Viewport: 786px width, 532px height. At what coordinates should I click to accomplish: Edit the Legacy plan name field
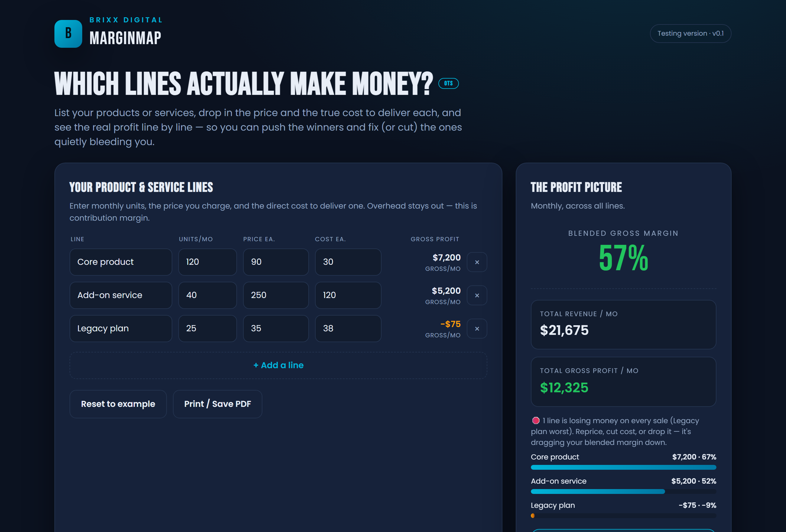point(121,328)
